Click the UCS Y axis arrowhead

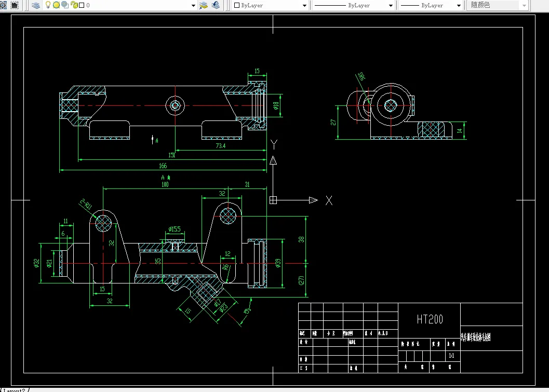(x=273, y=160)
